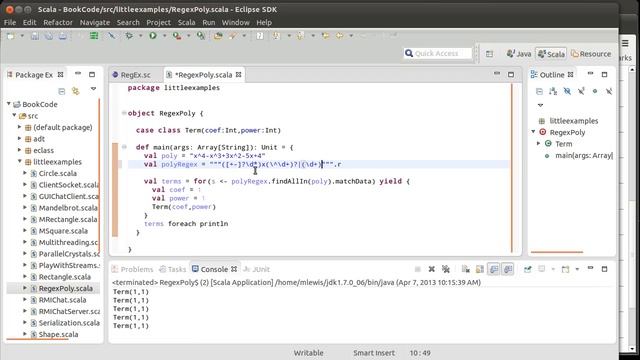Click the Save toolbar icon

pyautogui.click(x=35, y=36)
